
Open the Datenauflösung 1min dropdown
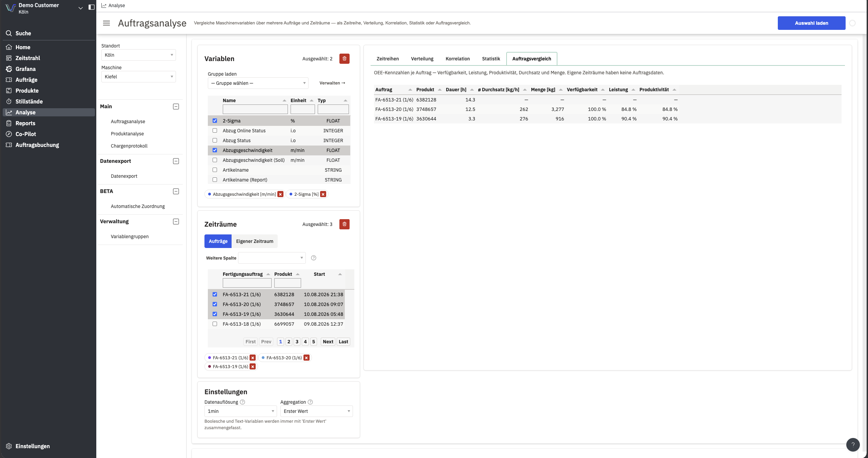click(x=240, y=411)
